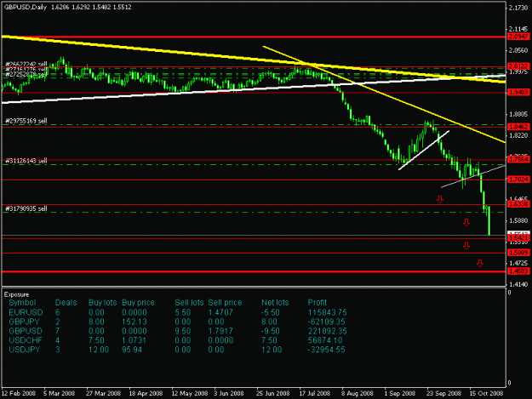Click the red 2.0947 price label
The width and height of the screenshot is (532, 399).
coord(518,37)
